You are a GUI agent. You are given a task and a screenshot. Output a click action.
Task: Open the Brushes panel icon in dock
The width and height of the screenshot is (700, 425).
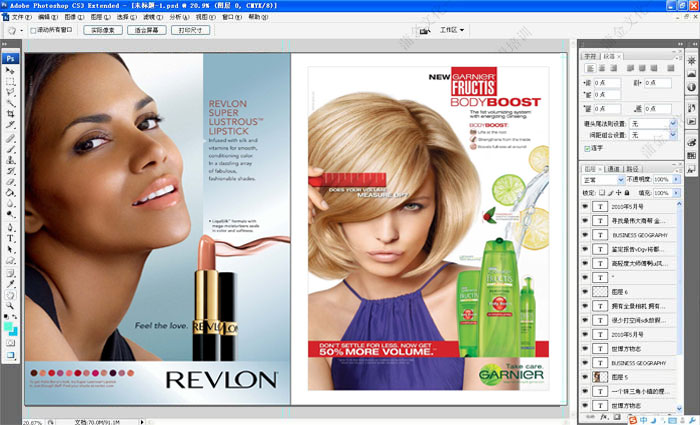click(x=692, y=142)
